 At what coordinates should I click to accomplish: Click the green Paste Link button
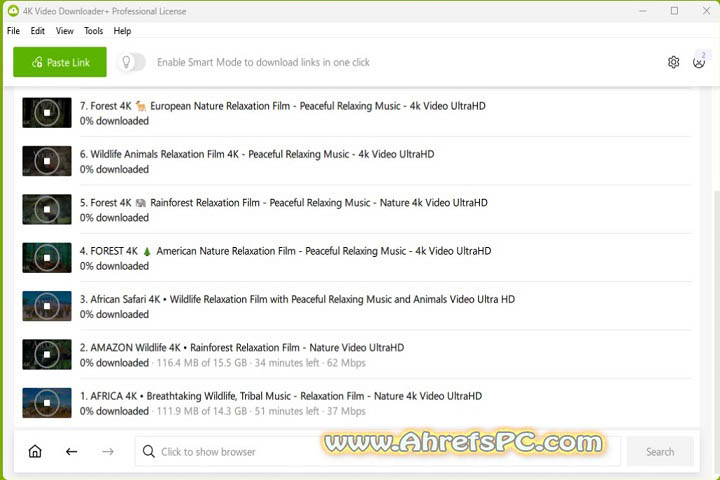pos(60,62)
